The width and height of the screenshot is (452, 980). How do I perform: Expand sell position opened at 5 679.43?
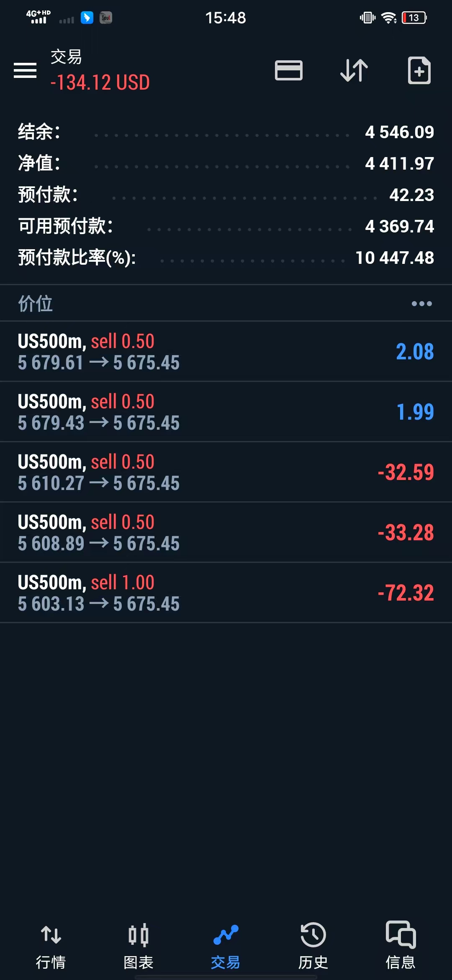point(226,412)
